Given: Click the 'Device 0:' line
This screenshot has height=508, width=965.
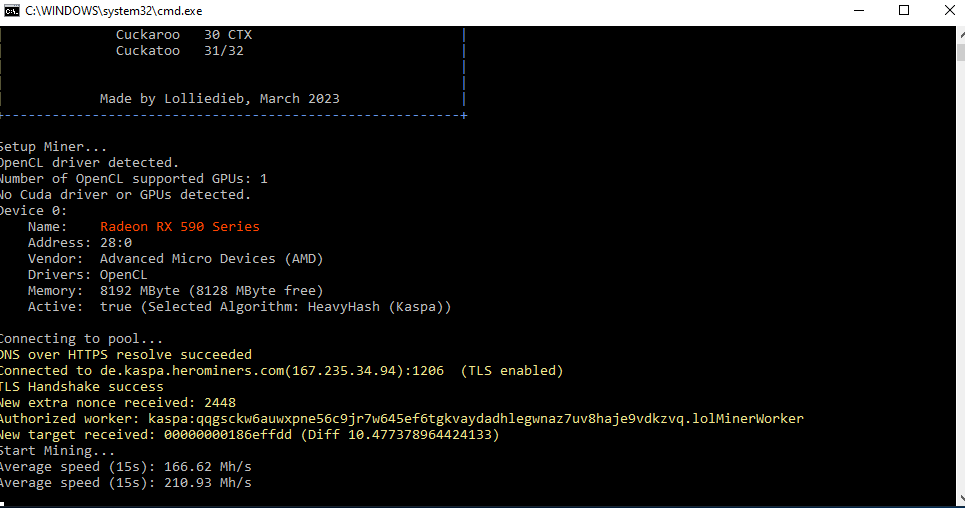Looking at the screenshot, I should pyautogui.click(x=33, y=211).
